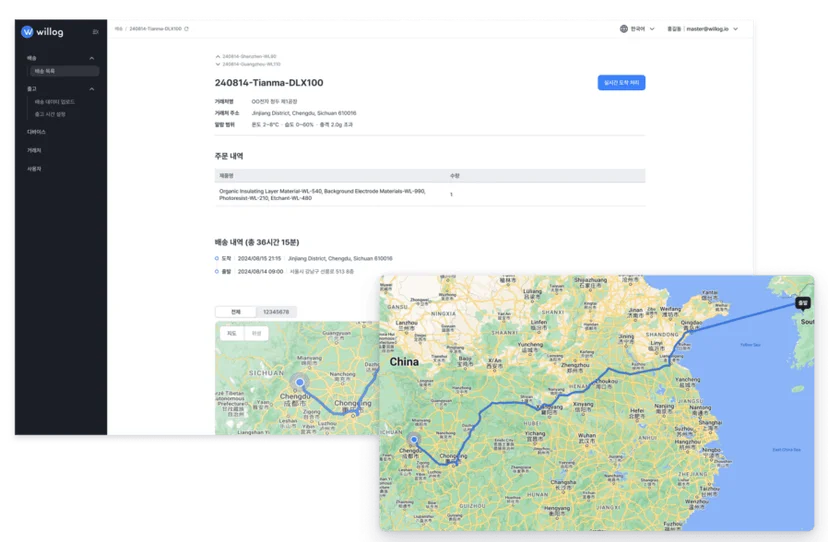The width and height of the screenshot is (828, 542).
Task: Select 배송 목록 in the sidebar
Action: coord(63,71)
